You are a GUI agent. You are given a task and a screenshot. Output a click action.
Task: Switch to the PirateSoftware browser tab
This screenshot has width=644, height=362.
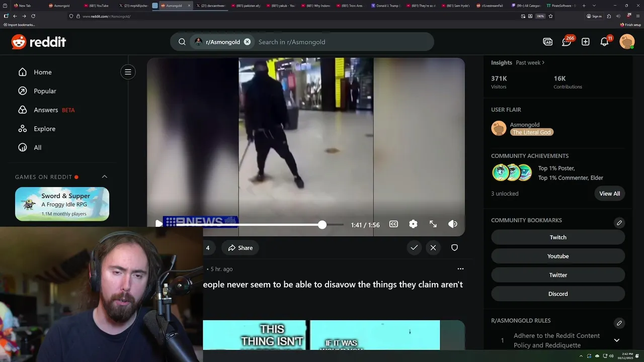(562, 6)
